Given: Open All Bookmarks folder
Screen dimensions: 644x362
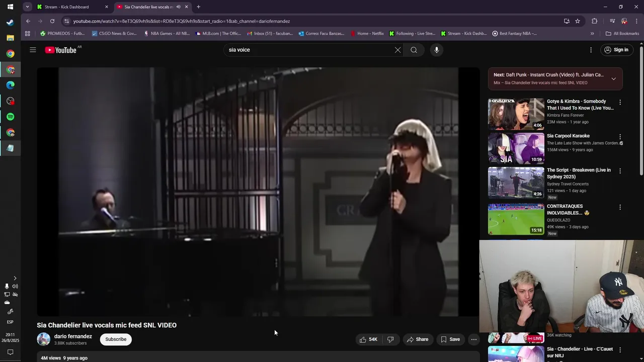Looking at the screenshot, I should pyautogui.click(x=622, y=34).
